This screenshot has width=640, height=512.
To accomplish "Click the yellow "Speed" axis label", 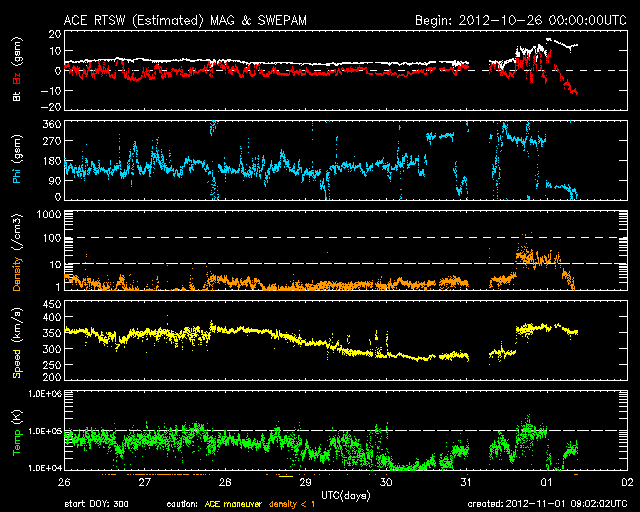I will pos(17,364).
